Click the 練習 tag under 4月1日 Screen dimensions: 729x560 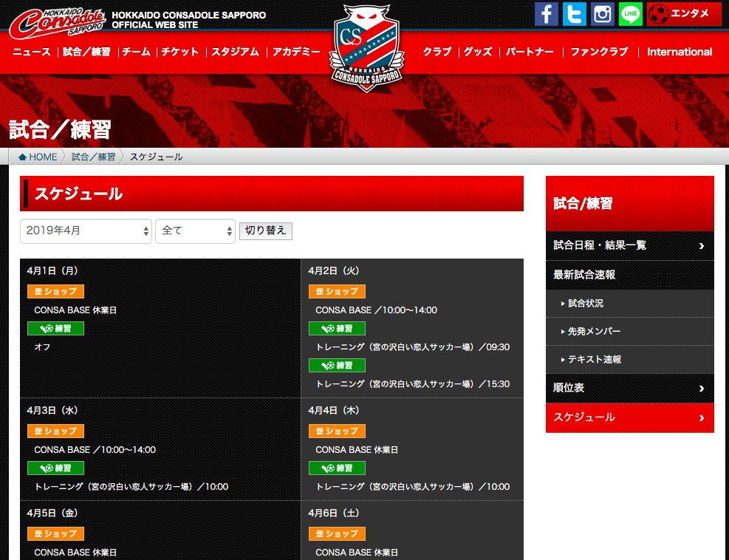click(56, 328)
